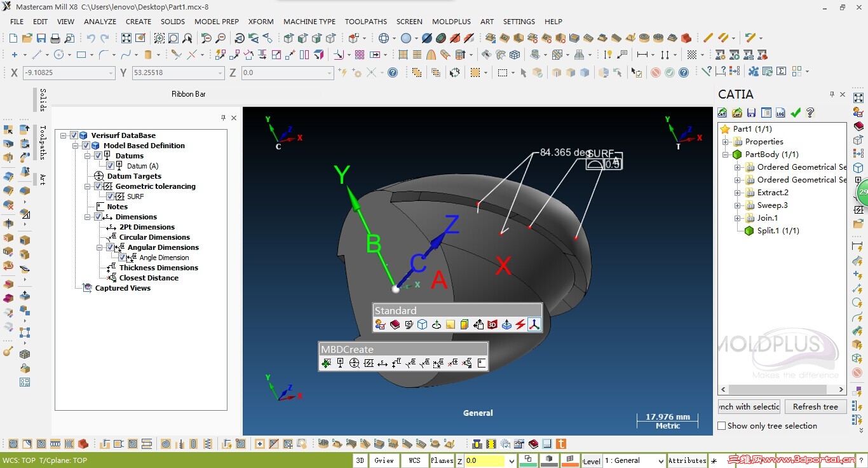Open the MOLDPLUS menu
868x468 pixels.
point(451,22)
